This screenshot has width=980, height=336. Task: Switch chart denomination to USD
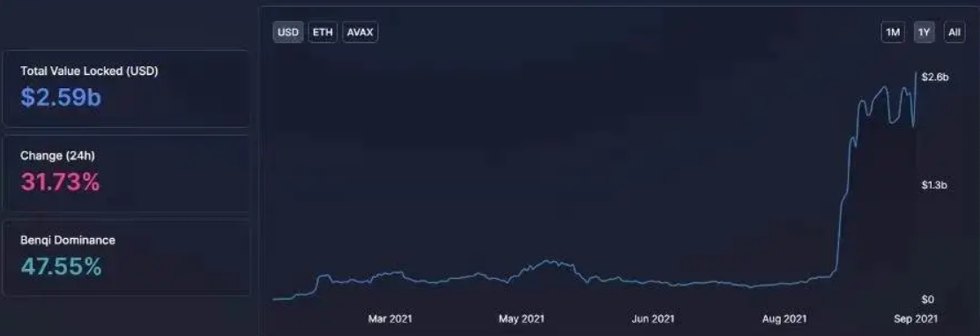pyautogui.click(x=288, y=33)
